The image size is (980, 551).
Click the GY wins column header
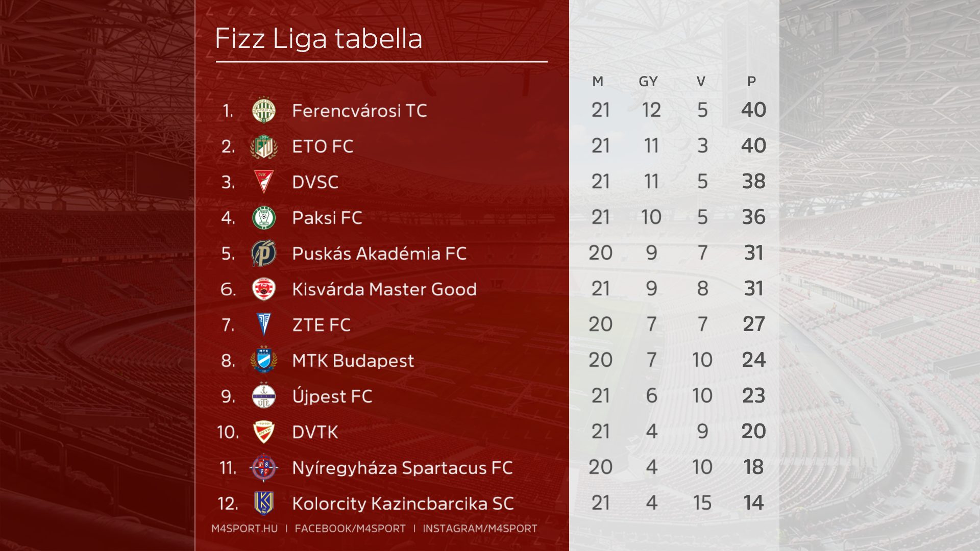click(648, 82)
